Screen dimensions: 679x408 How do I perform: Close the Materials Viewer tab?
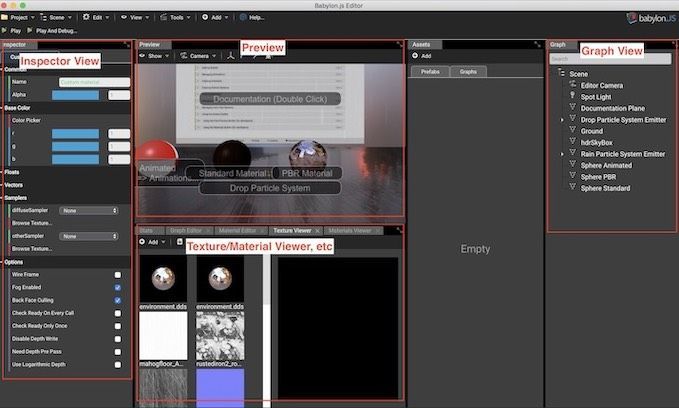(378, 231)
